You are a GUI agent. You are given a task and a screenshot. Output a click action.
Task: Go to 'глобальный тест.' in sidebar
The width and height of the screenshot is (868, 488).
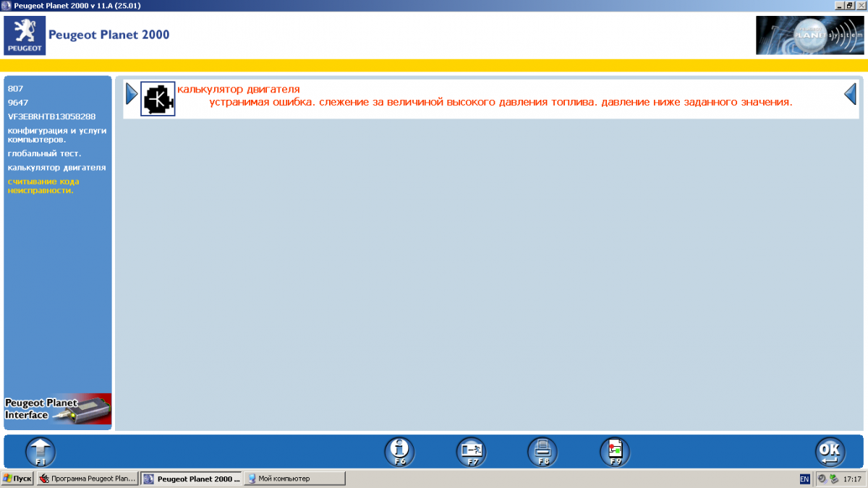click(x=45, y=153)
